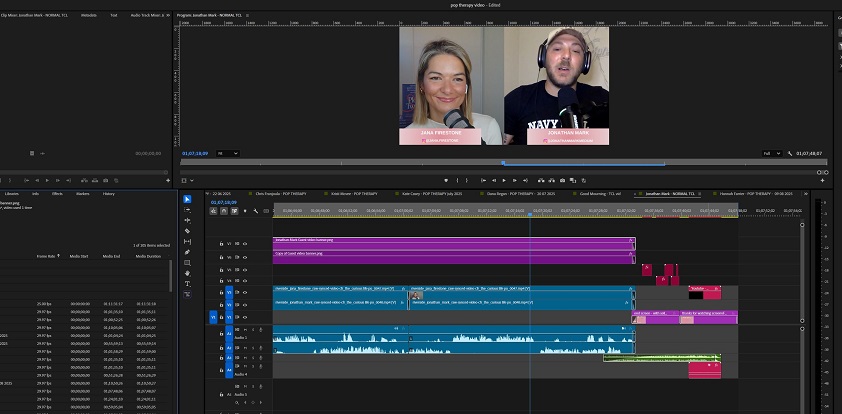Open the Effects tab
842x414 pixels.
point(57,193)
